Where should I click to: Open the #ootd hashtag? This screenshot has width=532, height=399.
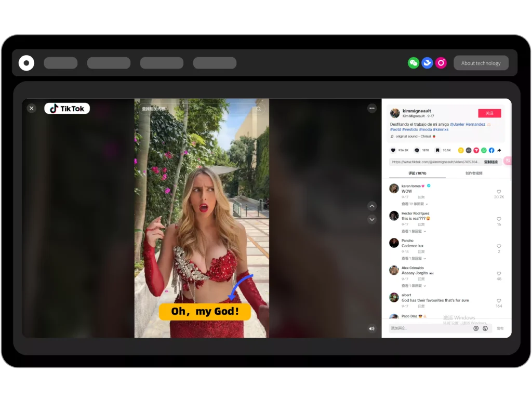pos(395,129)
